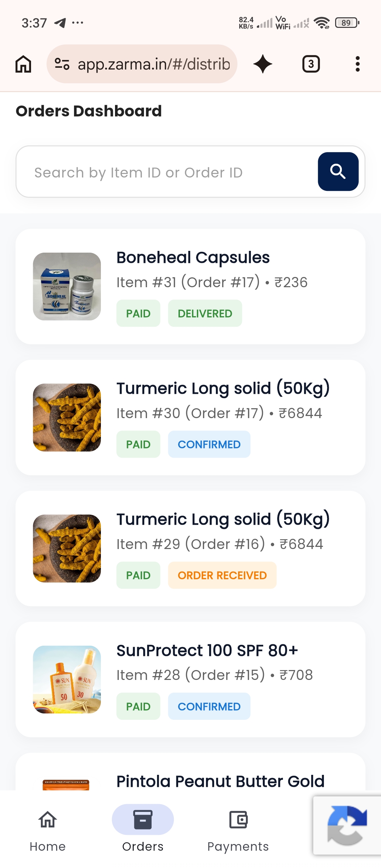This screenshot has height=868, width=381.
Task: Open the Boneheal Capsules product image
Action: pos(67,287)
